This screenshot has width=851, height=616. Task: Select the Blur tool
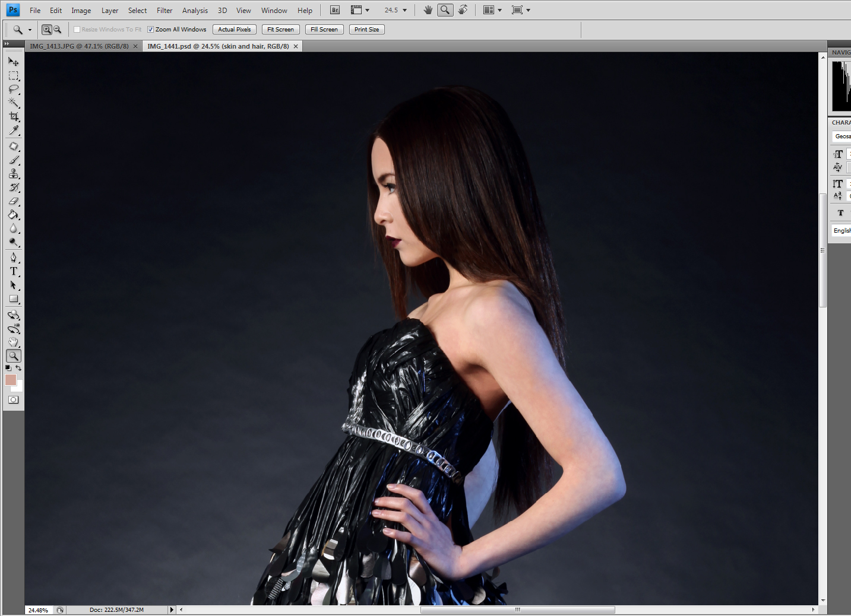(x=13, y=228)
